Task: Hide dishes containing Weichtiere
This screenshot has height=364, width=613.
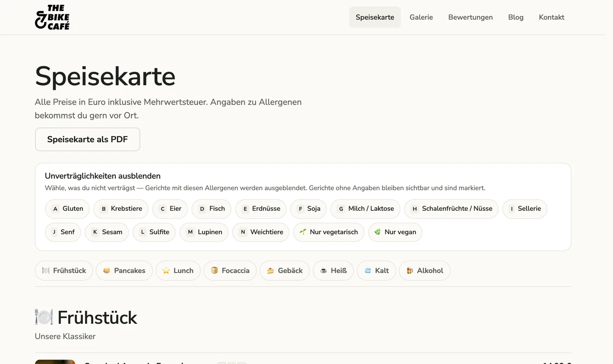Action: [261, 232]
